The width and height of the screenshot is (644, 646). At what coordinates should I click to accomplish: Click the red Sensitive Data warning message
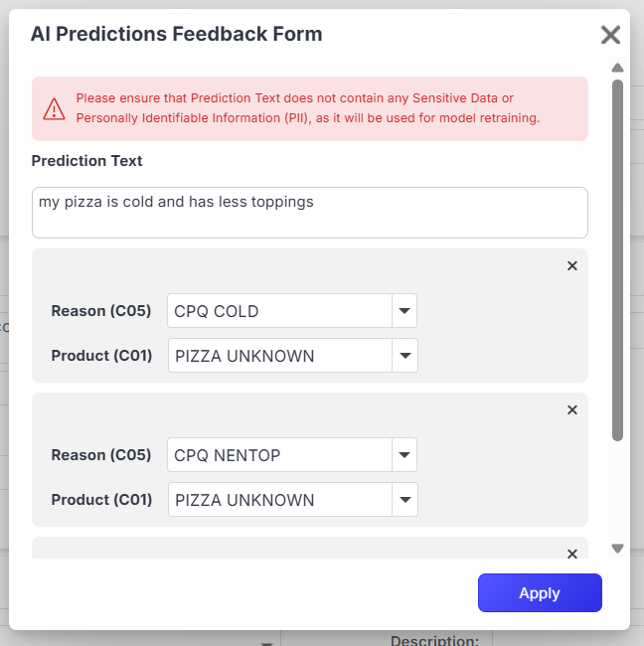tap(308, 108)
